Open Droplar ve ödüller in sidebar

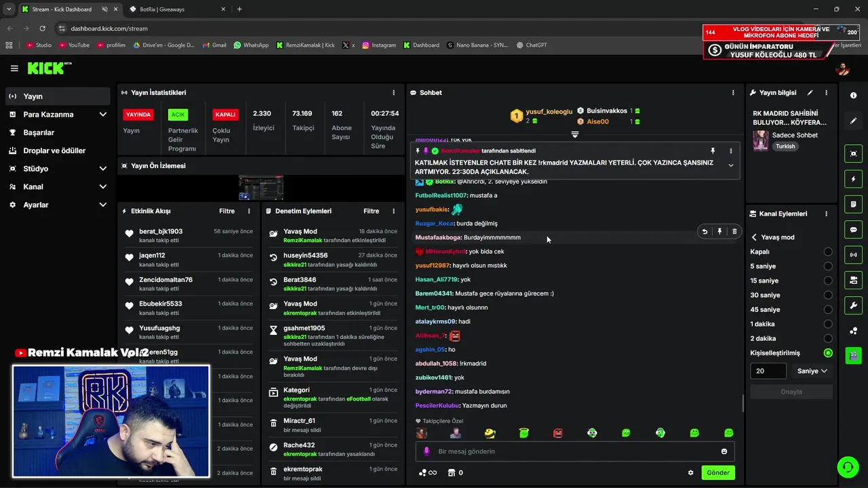58,150
